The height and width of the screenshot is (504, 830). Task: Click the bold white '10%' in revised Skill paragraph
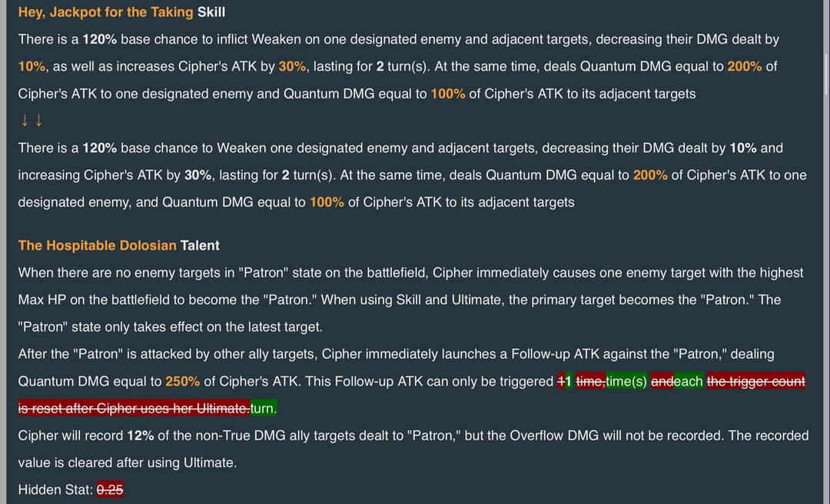coord(743,148)
